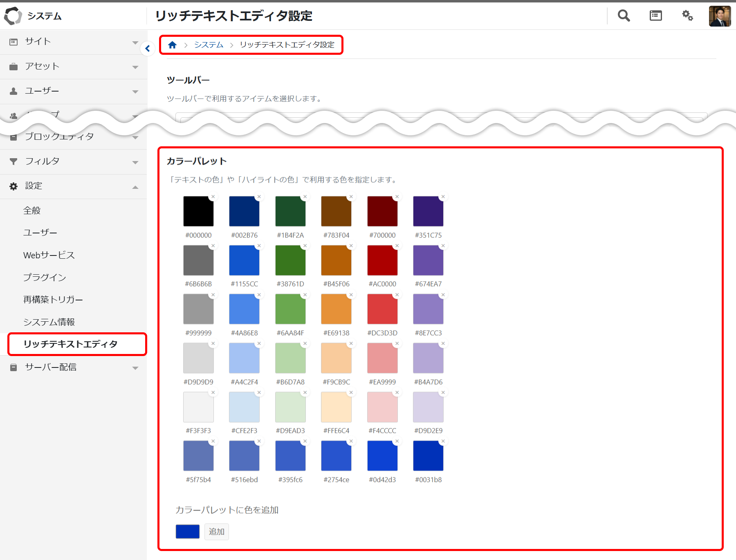Open the blue color picker next to 追加
Image resolution: width=736 pixels, height=560 pixels.
(187, 532)
